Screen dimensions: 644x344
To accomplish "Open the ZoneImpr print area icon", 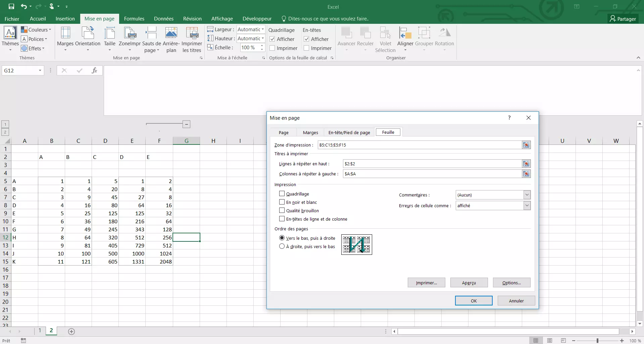I will pyautogui.click(x=130, y=33).
